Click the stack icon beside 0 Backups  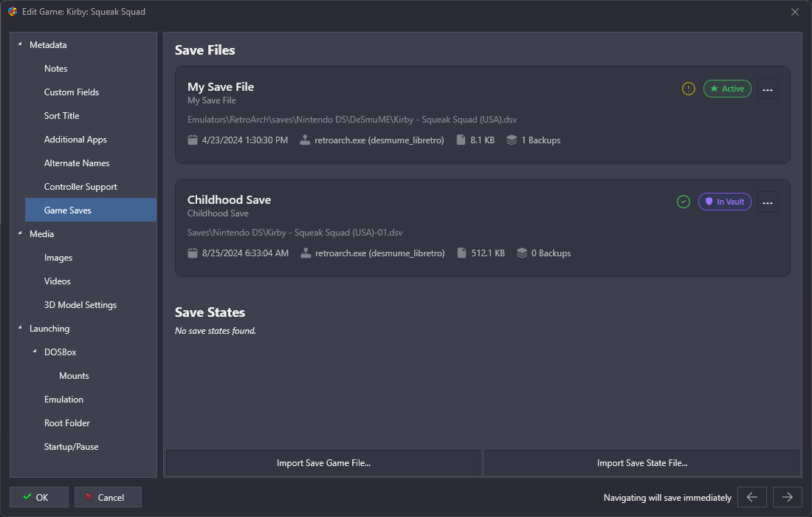(x=522, y=253)
